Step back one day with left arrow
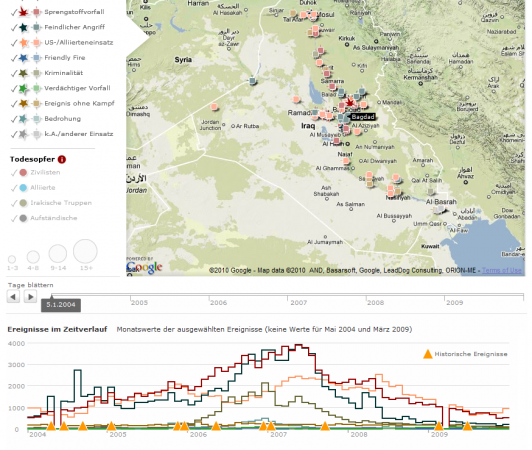The height and width of the screenshot is (450, 532). coord(13,297)
